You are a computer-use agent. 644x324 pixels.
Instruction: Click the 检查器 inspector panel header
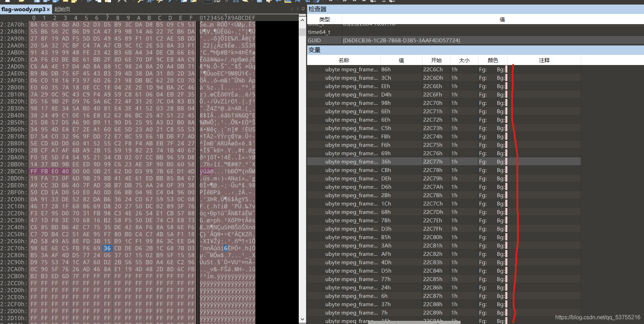point(475,9)
